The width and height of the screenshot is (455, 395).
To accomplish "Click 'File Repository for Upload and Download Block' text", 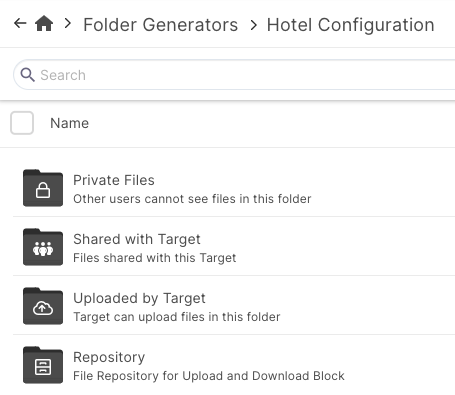I will [x=209, y=376].
